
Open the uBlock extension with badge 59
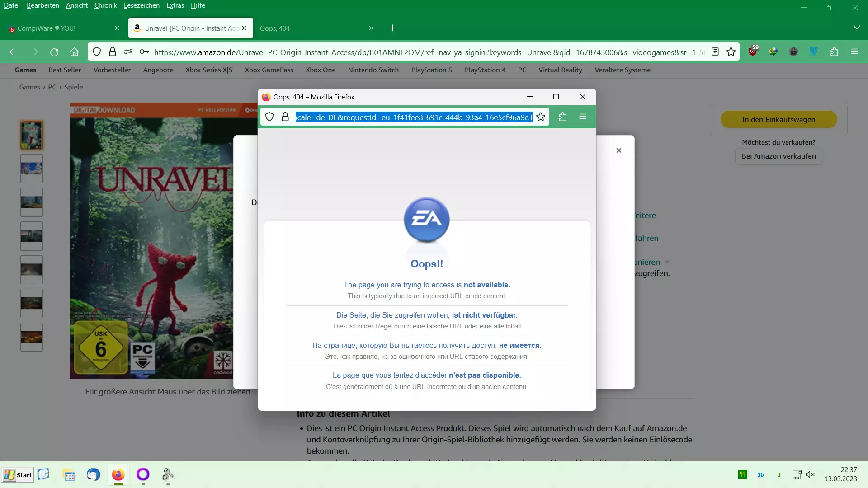tap(753, 51)
